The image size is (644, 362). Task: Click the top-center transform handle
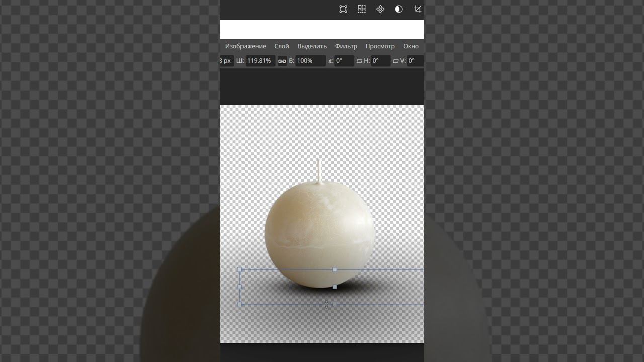(x=335, y=269)
